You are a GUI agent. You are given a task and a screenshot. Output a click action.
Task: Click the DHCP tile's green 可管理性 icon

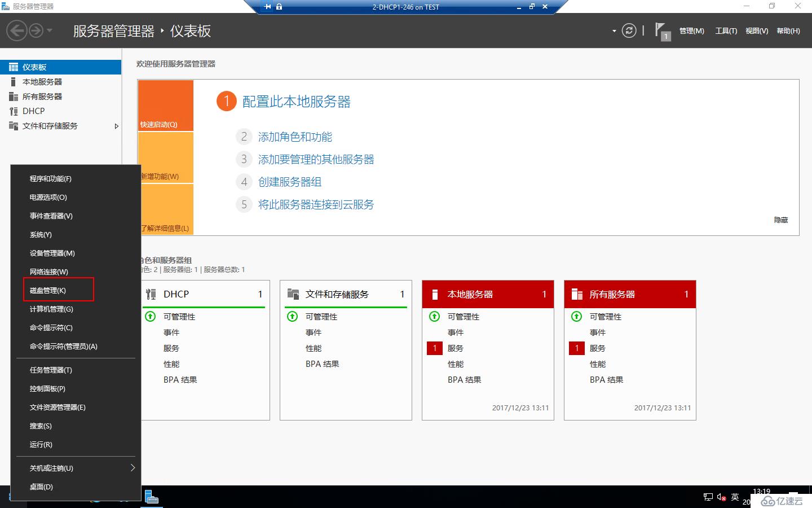[151, 317]
